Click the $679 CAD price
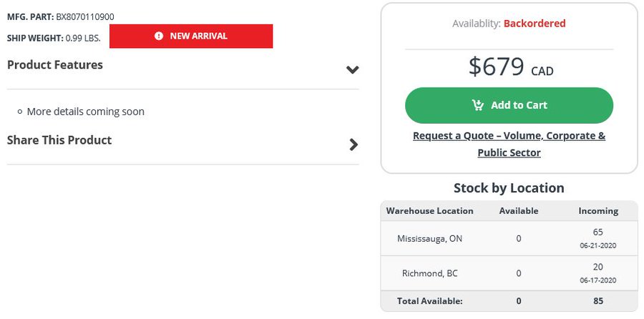The image size is (644, 319). pos(511,67)
